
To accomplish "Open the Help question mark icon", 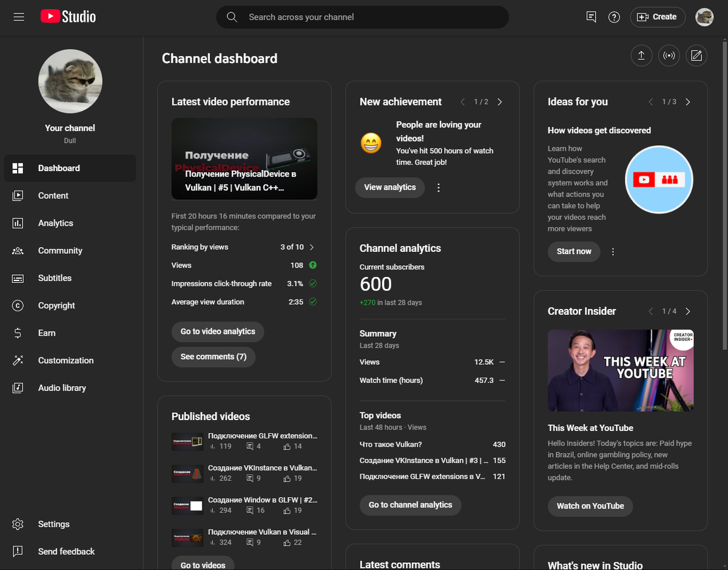I will pyautogui.click(x=614, y=17).
